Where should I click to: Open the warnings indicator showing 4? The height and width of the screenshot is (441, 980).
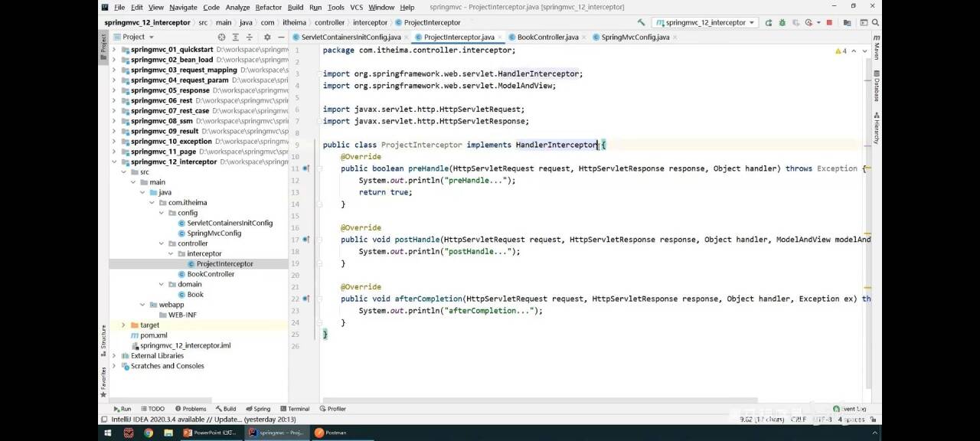tap(841, 51)
